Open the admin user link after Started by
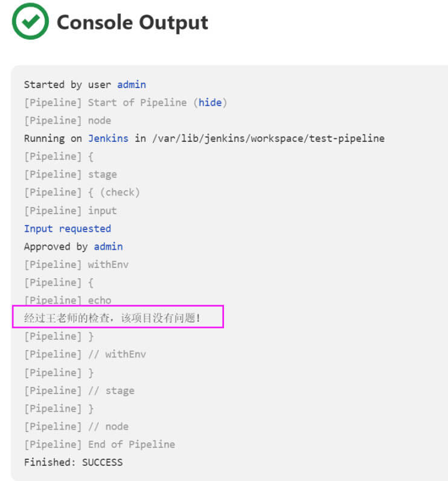Screen dimensions: 448x481 (132, 84)
